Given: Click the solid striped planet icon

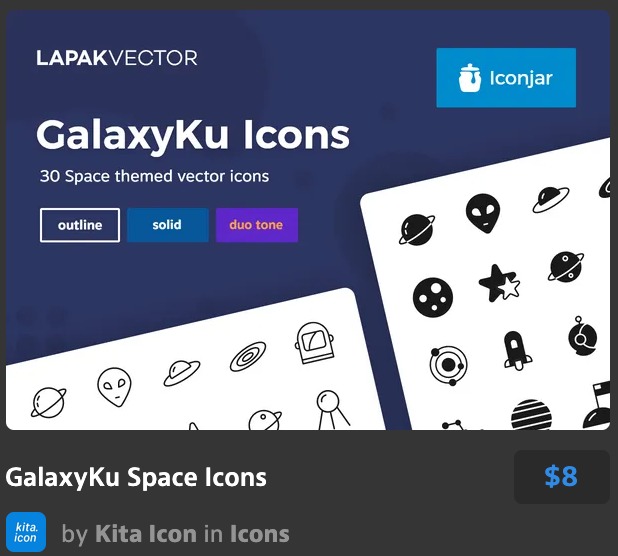Looking at the screenshot, I should [x=531, y=415].
